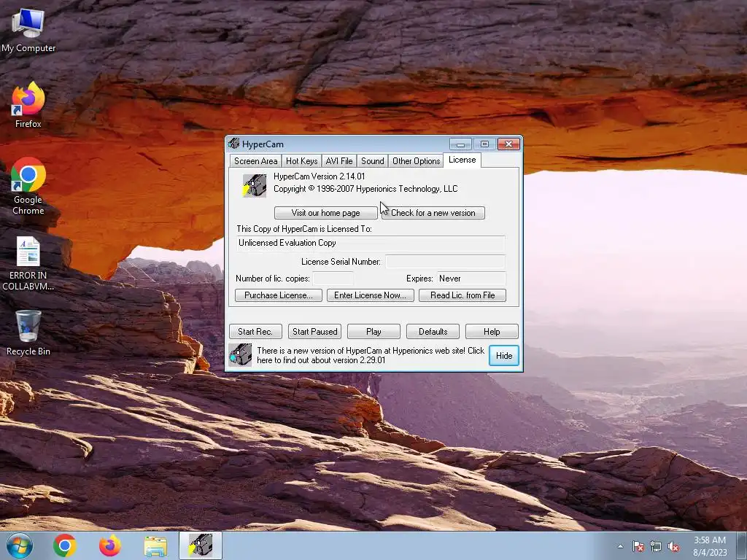Launch Chrome from the taskbar
The image size is (747, 560).
65,545
